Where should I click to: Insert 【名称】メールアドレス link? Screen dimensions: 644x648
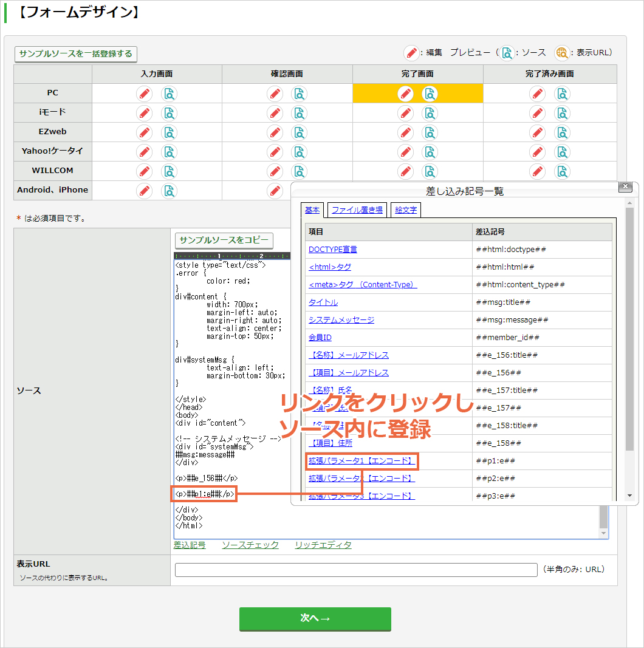(349, 355)
